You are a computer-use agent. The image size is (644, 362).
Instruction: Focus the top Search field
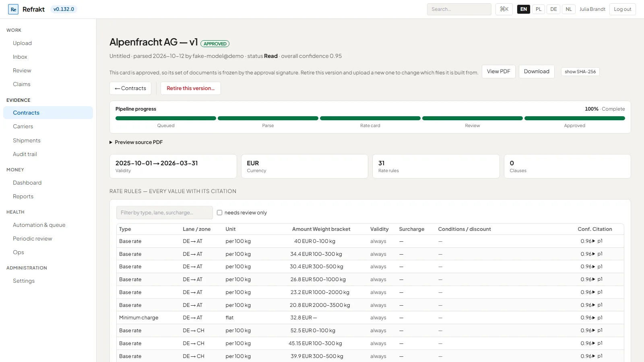[459, 9]
